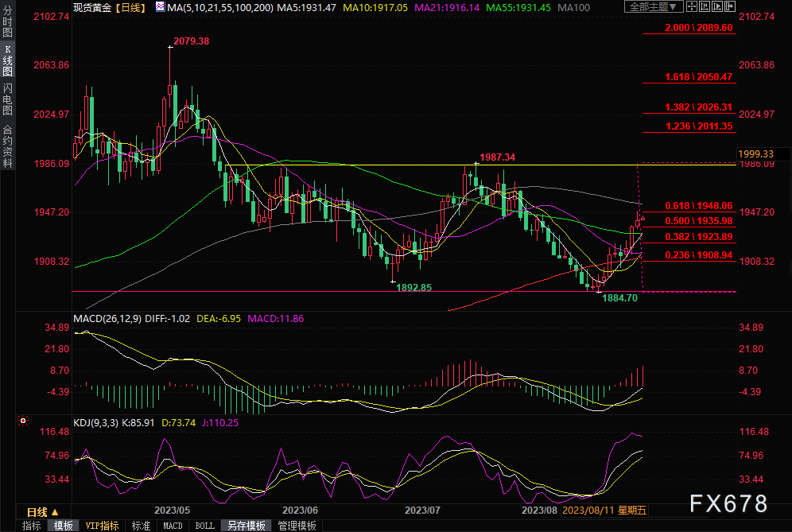Apply the 标准 template
Screen dimensions: 792x532
141,526
